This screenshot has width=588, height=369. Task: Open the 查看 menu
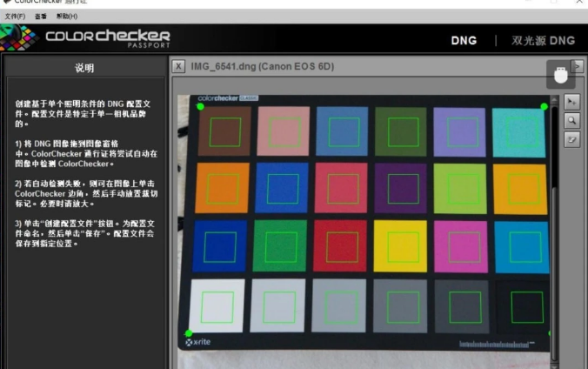tap(41, 17)
